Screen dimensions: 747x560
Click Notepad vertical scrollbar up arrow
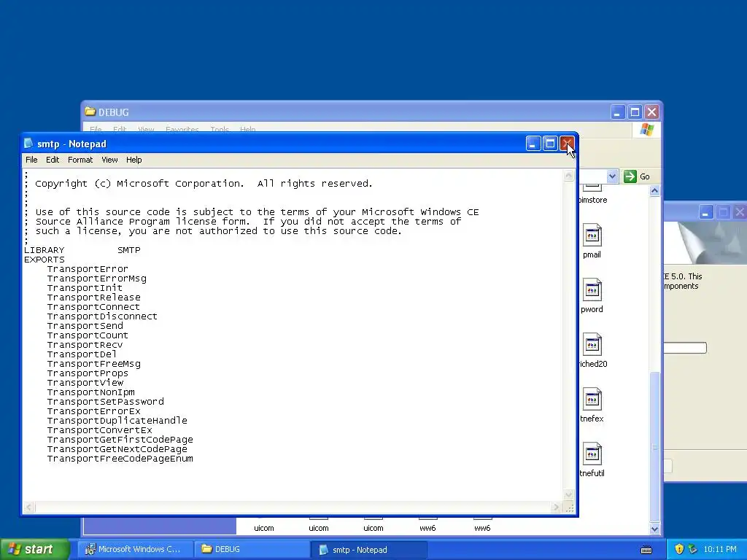(569, 176)
